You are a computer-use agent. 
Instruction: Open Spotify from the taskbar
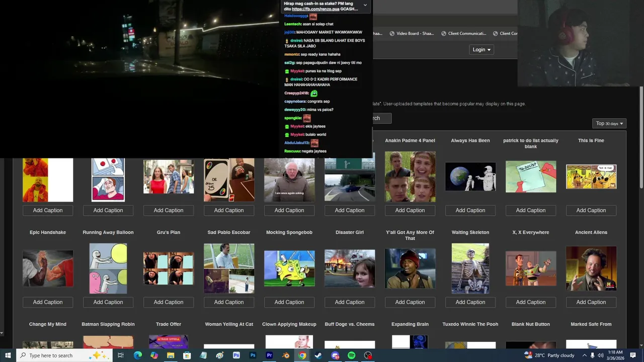[352, 355]
